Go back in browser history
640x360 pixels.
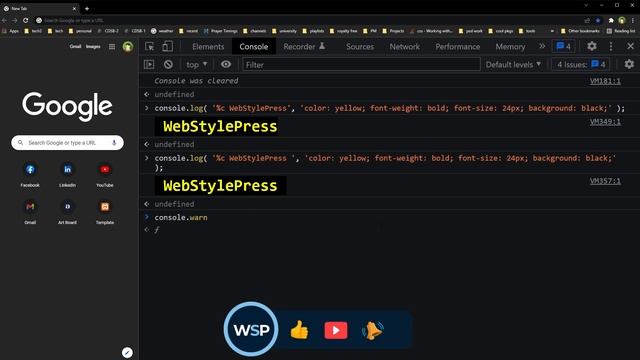(x=4, y=20)
